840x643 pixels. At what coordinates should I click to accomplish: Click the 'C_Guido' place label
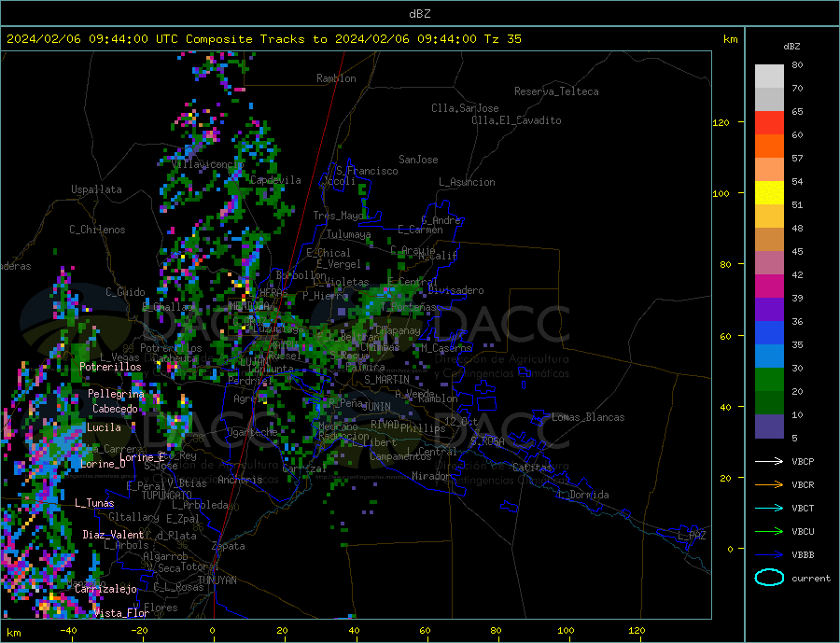(125, 292)
